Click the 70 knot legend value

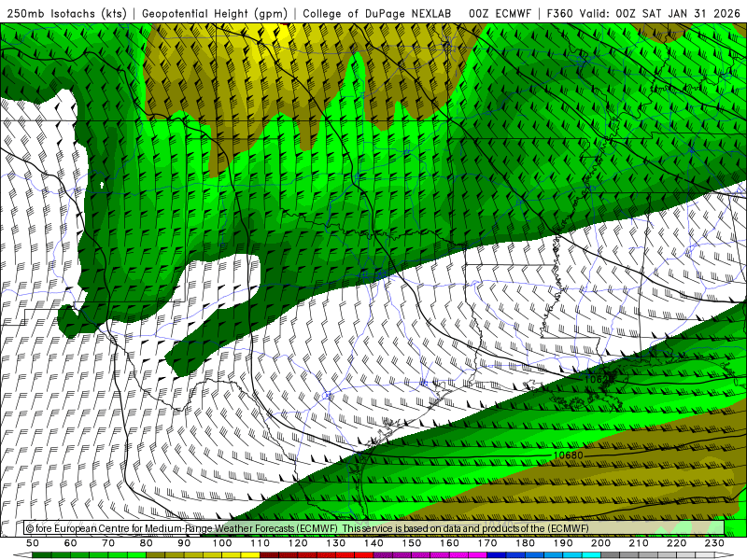pos(108,543)
